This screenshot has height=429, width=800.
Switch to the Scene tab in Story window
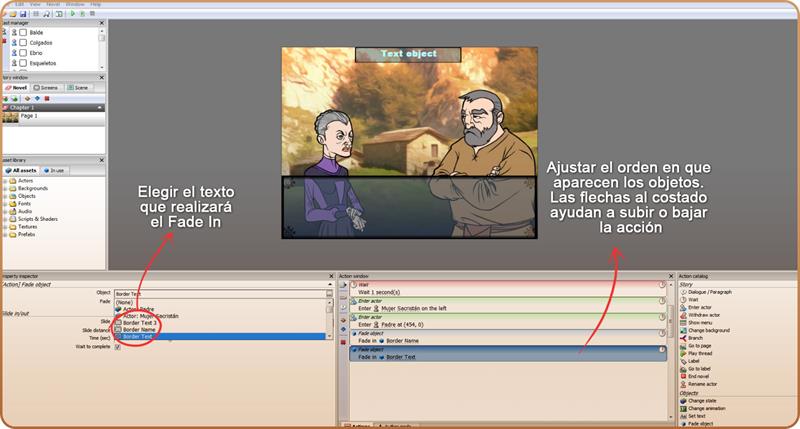coord(78,88)
